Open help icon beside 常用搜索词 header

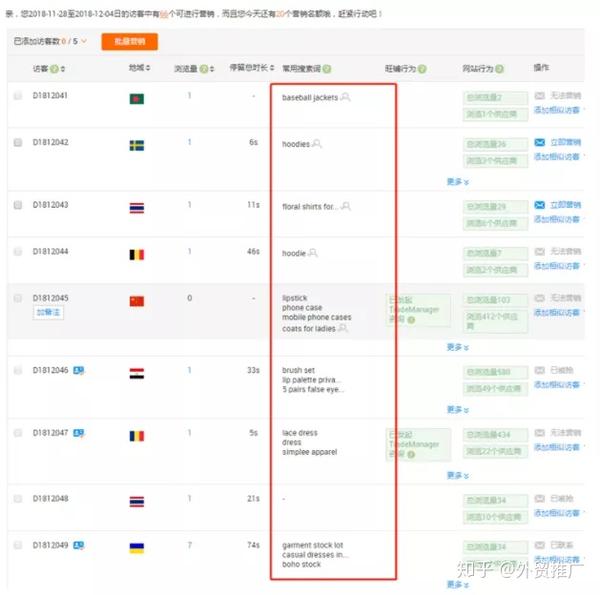pyautogui.click(x=326, y=69)
